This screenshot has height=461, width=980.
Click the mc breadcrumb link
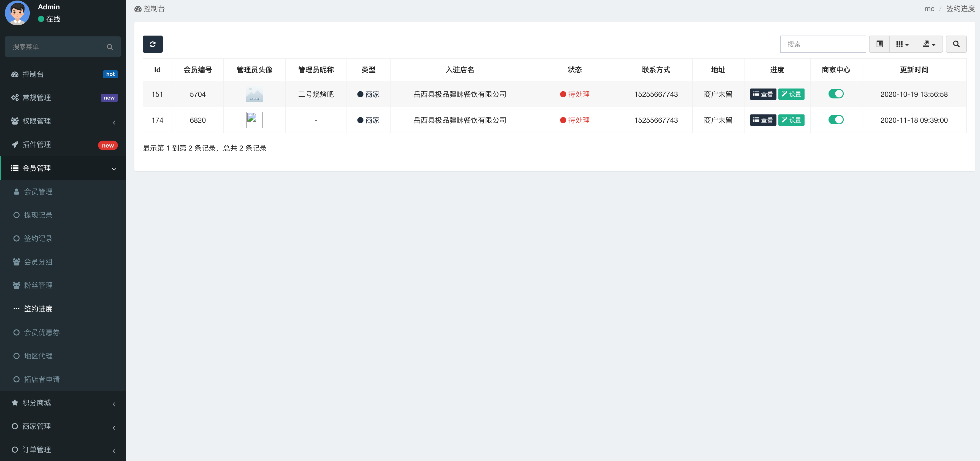click(x=929, y=9)
